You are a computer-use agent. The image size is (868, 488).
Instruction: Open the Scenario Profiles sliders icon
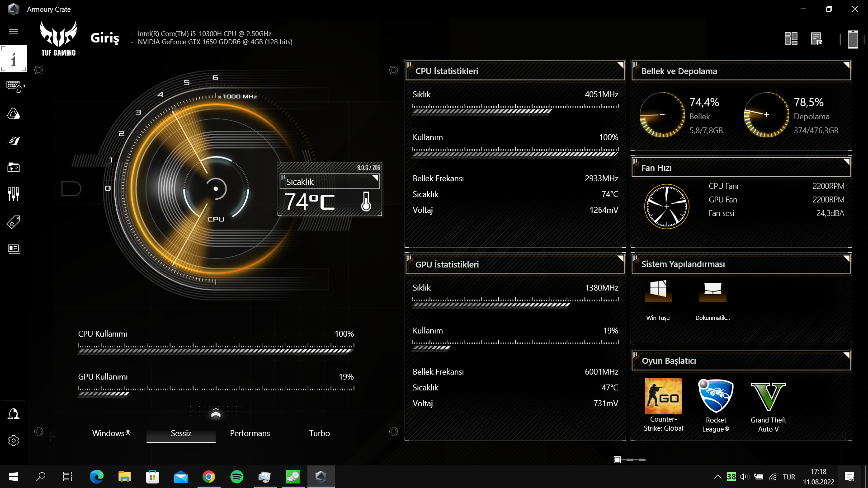click(14, 194)
